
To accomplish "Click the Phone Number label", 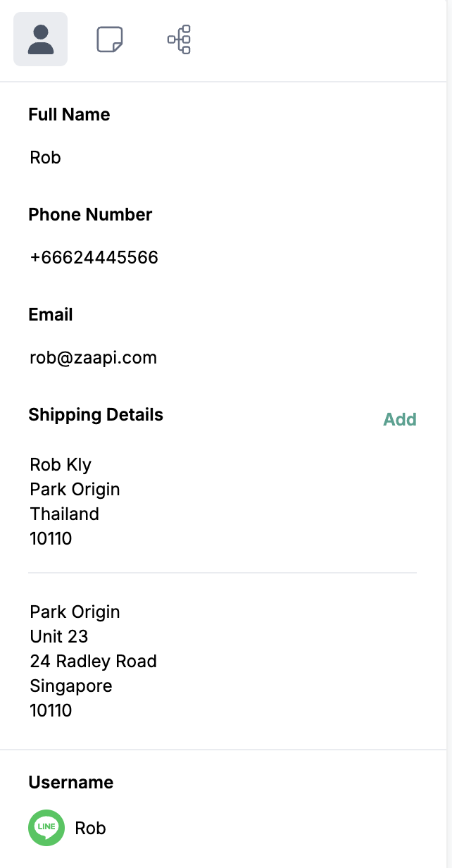I will coord(90,215).
